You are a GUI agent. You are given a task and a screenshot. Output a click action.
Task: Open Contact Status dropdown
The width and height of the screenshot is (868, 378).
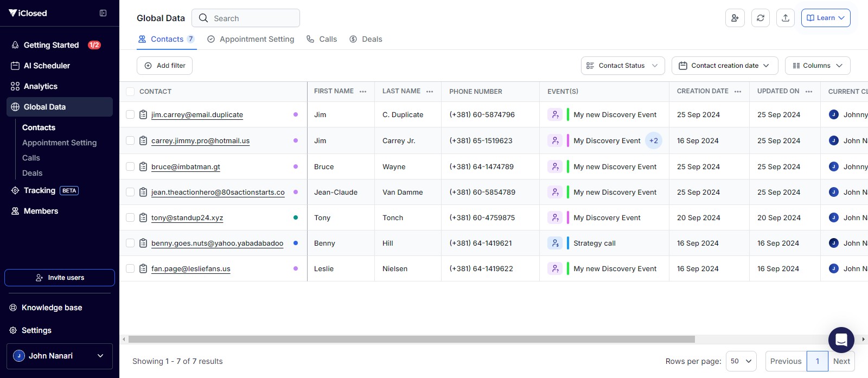[x=623, y=66]
